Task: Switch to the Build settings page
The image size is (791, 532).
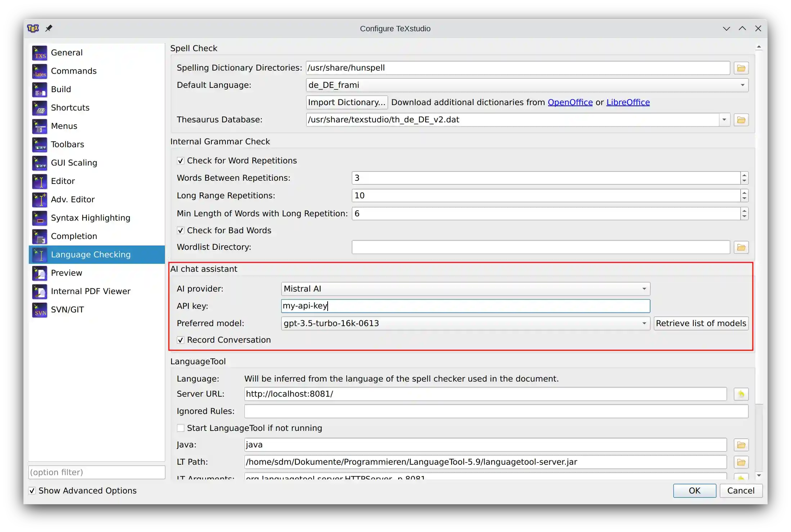Action: (61, 89)
